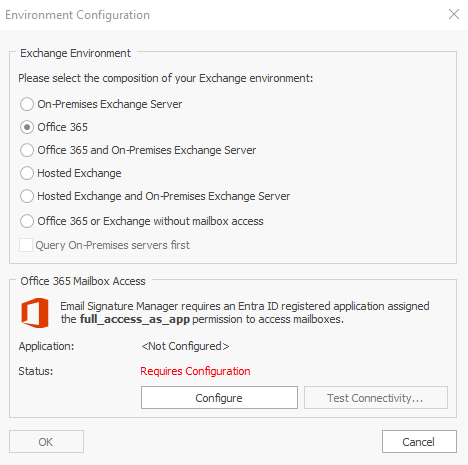Viewport: 468px width, 465px height.
Task: Pick Hosted Exchange and On-Premises Exchange Server
Action: tap(27, 196)
